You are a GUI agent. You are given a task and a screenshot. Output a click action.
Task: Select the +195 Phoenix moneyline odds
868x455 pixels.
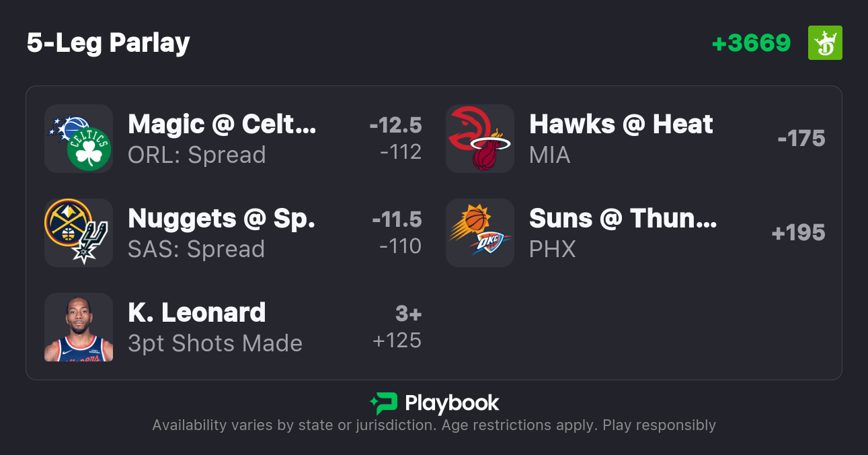[x=798, y=233]
